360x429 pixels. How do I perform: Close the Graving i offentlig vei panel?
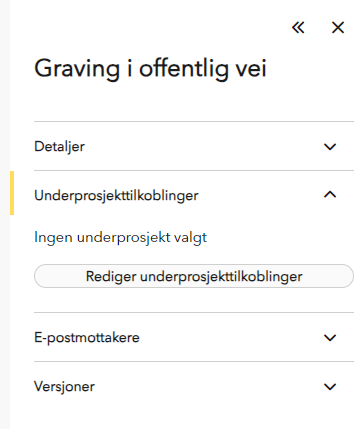pyautogui.click(x=338, y=28)
